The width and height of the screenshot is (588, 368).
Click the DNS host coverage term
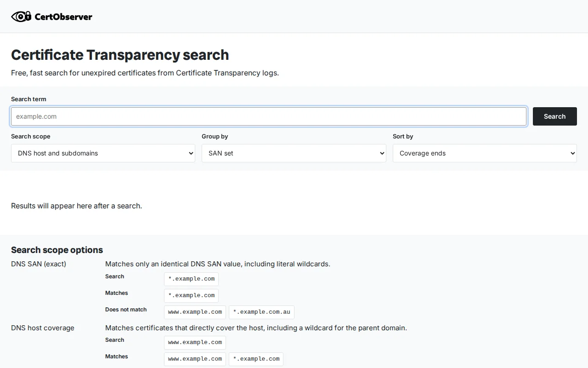click(43, 328)
